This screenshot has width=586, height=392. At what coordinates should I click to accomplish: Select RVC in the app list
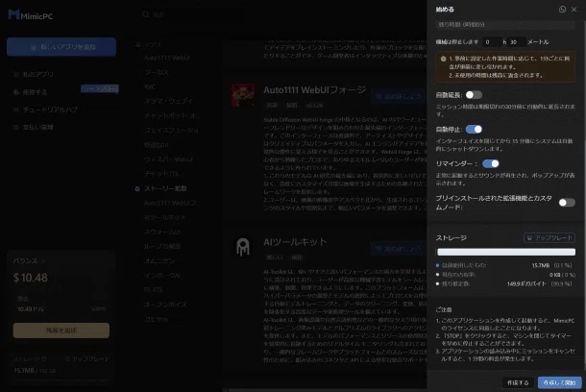coord(150,86)
